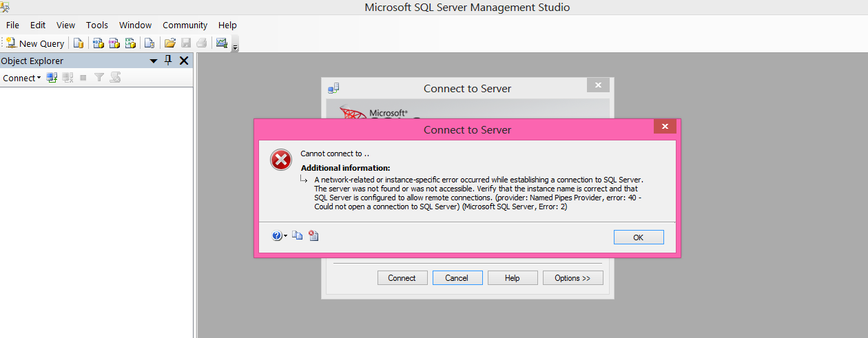Click the Options >> button
The image size is (868, 338).
[x=572, y=278]
